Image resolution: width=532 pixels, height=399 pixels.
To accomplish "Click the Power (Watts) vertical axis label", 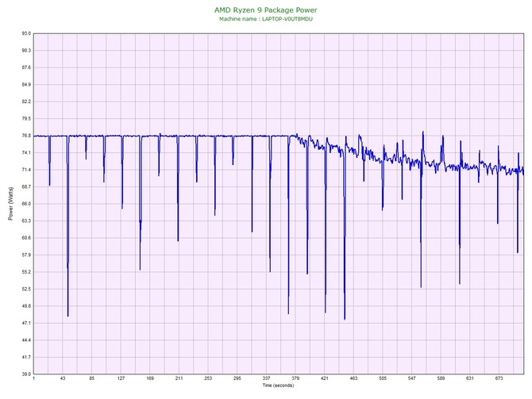I will pyautogui.click(x=10, y=204).
